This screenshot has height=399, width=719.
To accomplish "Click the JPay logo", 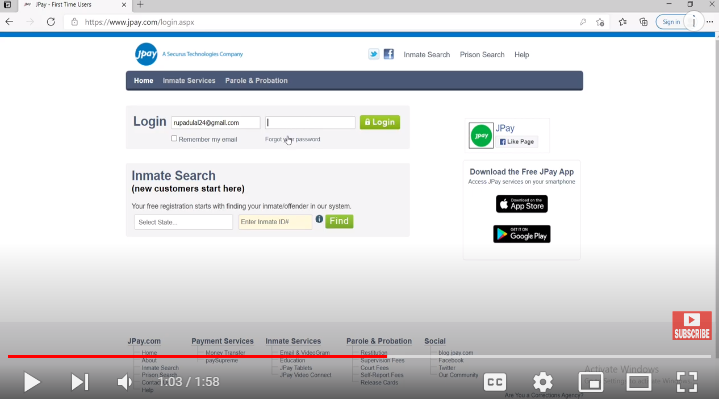I will 146,54.
